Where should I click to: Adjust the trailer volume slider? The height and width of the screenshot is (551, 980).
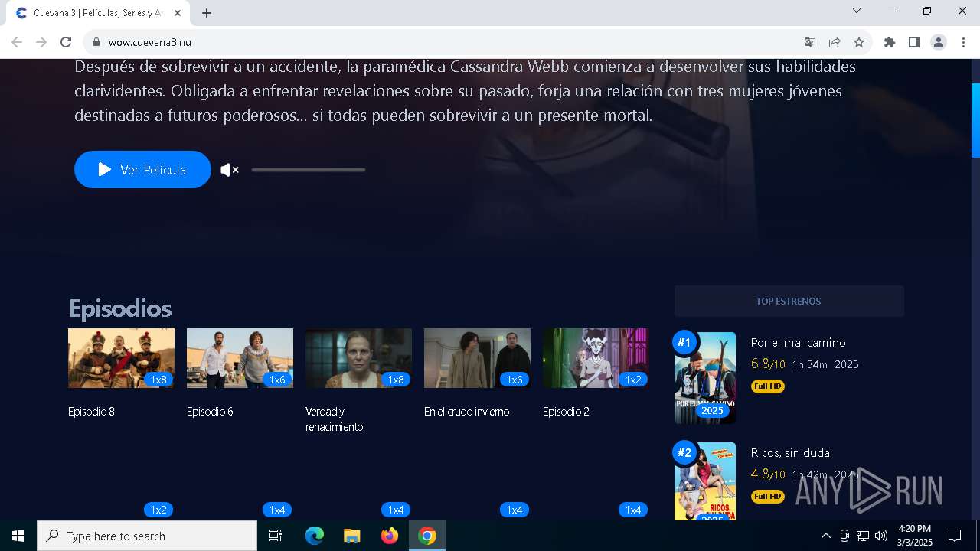(308, 170)
